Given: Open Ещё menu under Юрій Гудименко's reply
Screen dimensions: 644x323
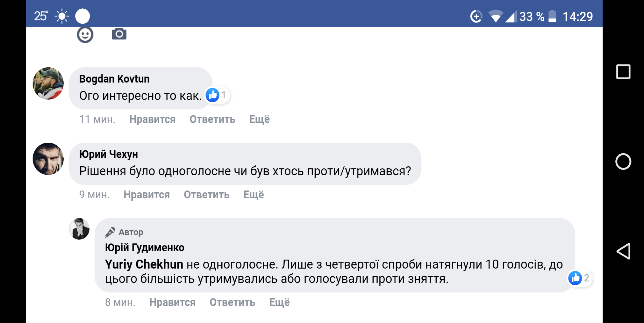Looking at the screenshot, I should 279,302.
